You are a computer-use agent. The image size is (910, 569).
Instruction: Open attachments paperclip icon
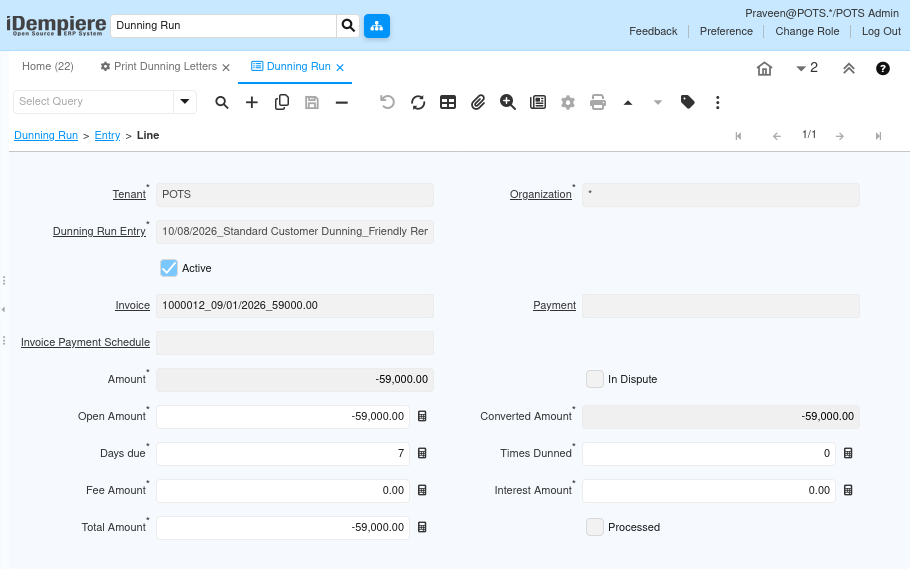(478, 103)
